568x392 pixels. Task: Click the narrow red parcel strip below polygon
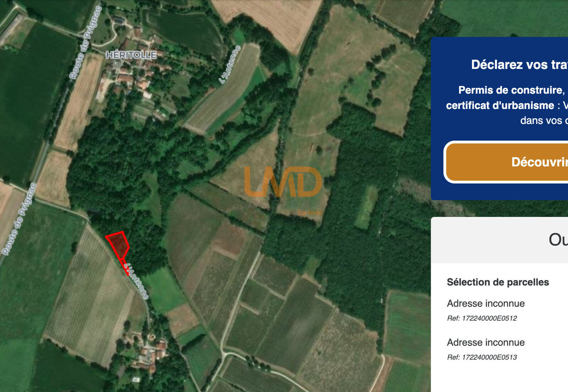pyautogui.click(x=125, y=267)
